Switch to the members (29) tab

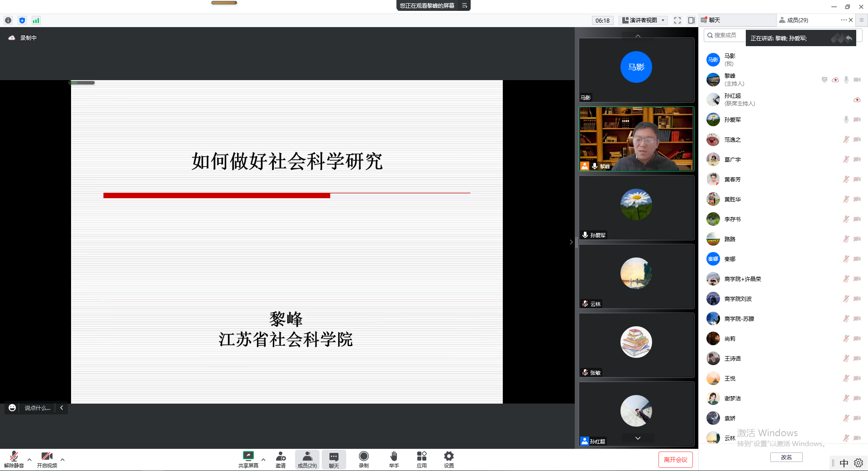click(797, 20)
